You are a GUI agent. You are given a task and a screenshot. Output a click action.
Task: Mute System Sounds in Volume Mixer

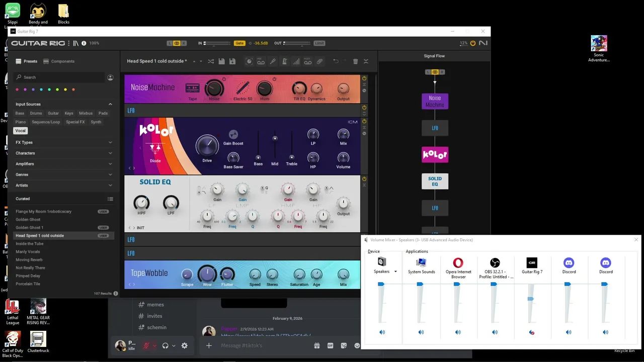[421, 332]
